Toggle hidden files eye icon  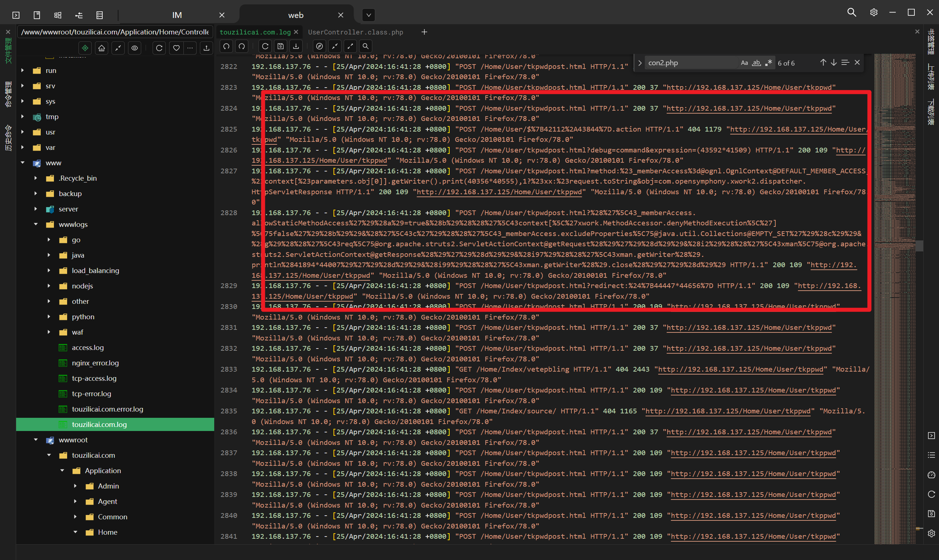[134, 48]
